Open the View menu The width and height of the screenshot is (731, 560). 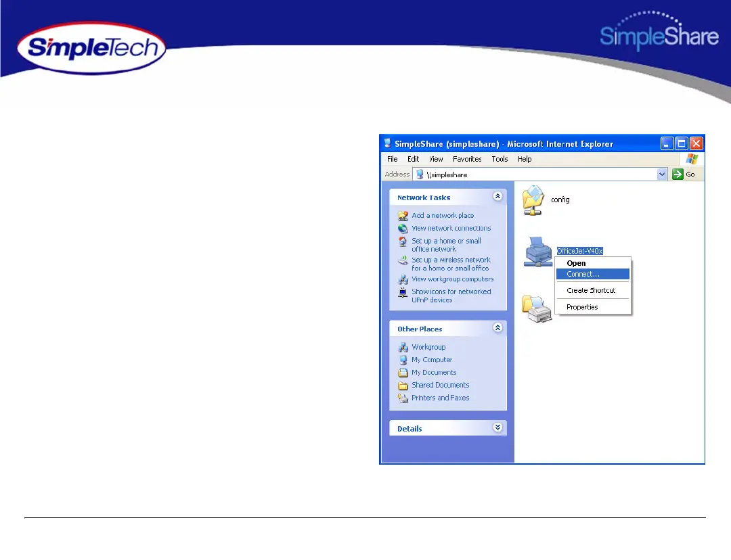[436, 159]
